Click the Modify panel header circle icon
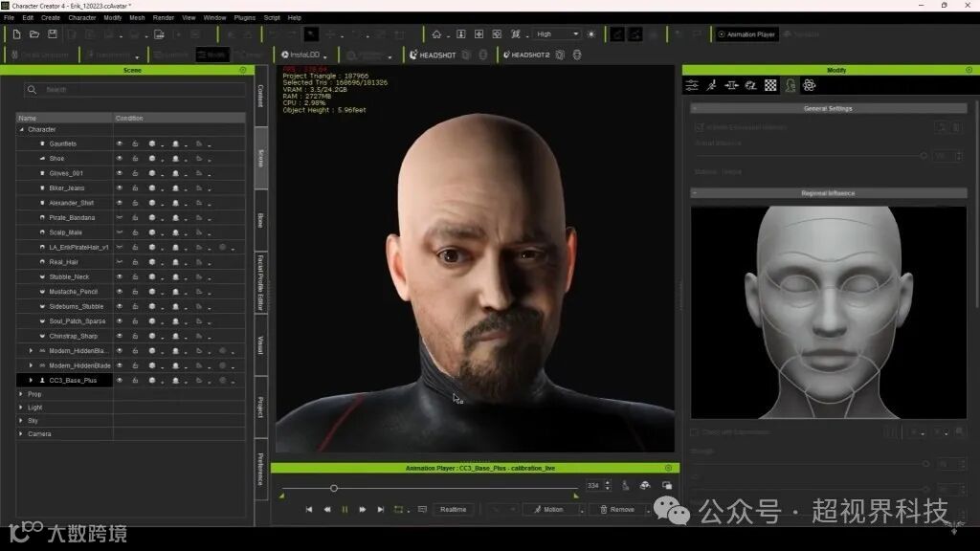Image resolution: width=980 pixels, height=551 pixels. pos(969,70)
